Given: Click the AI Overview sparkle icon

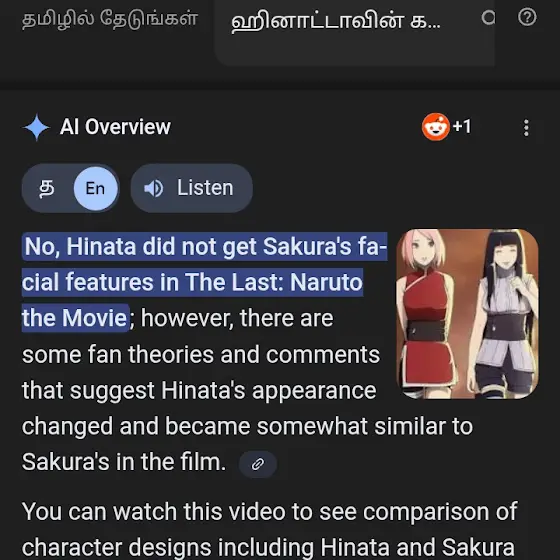Looking at the screenshot, I should click(x=36, y=127).
